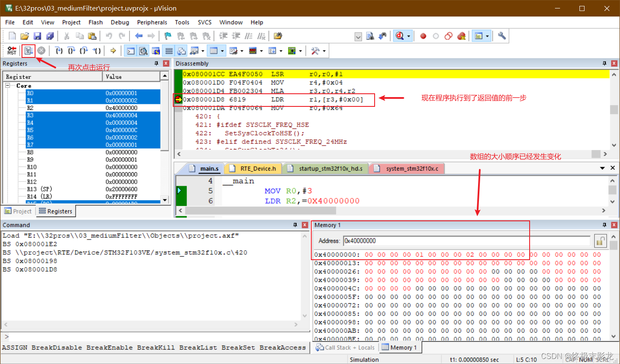Switch to the Project panel tab

(x=18, y=211)
